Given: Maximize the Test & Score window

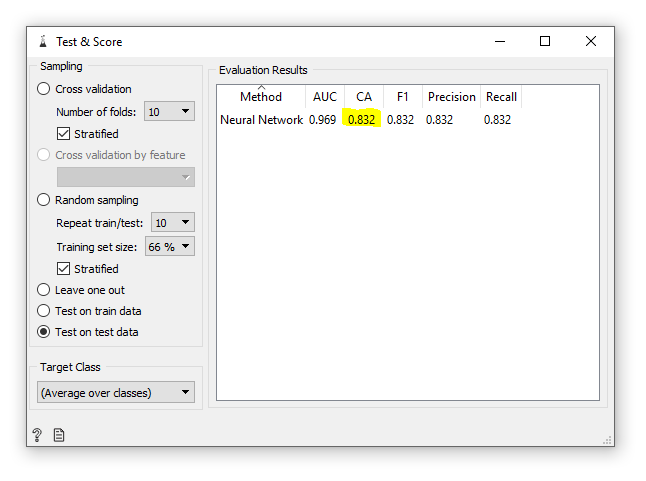Looking at the screenshot, I should 545,42.
